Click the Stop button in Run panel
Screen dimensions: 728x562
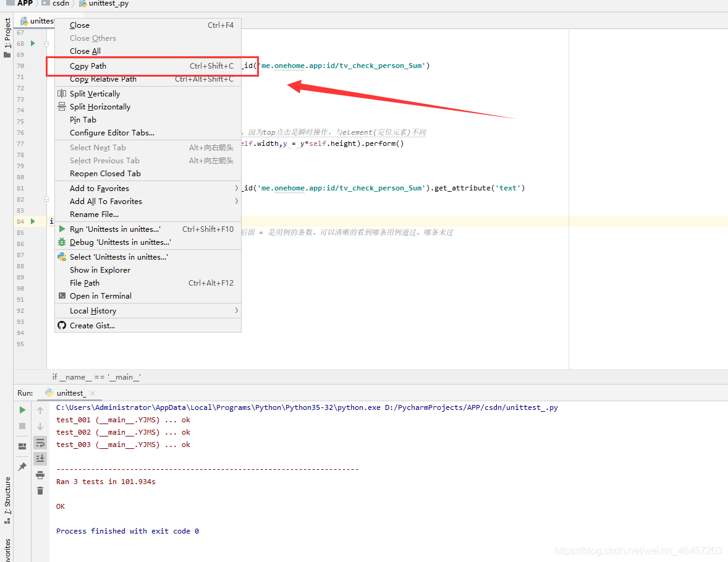(22, 426)
